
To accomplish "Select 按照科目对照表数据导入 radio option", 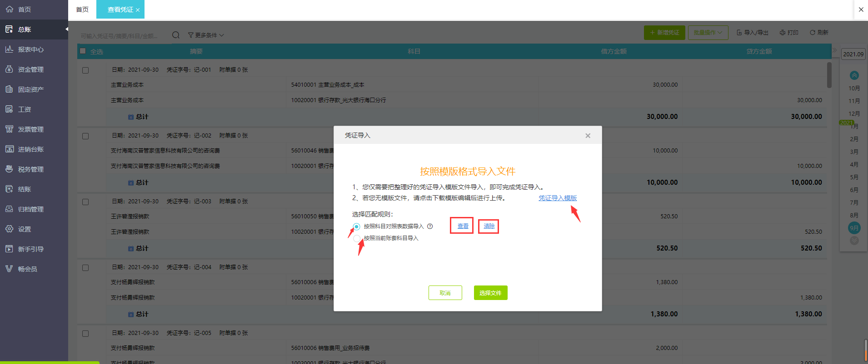I will click(357, 226).
